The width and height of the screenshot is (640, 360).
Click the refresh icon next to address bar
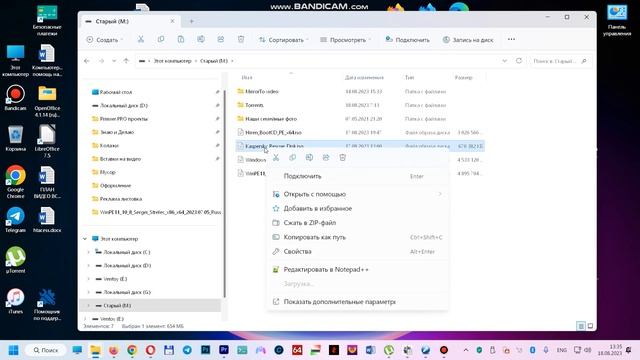click(519, 61)
